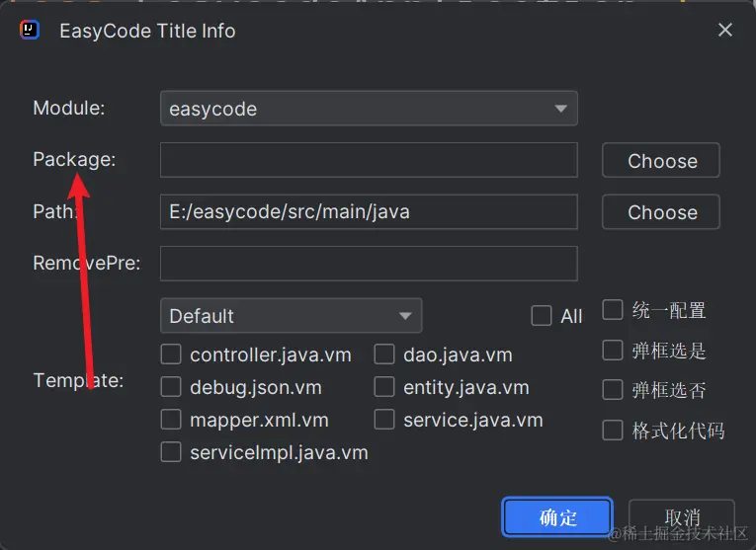Click the RemovePre label text

click(87, 263)
